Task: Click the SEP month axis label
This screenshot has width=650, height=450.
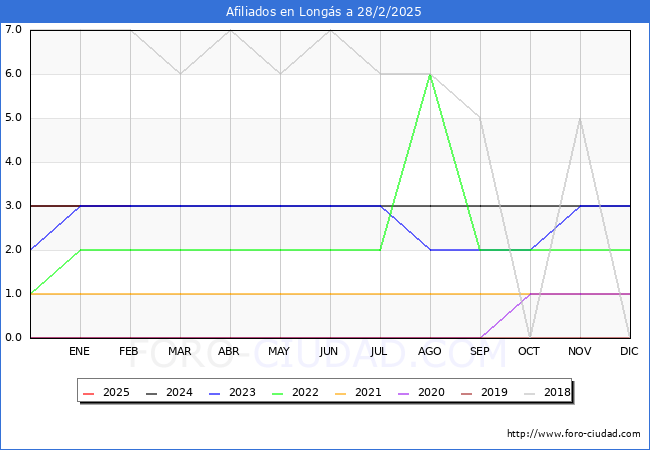Action: click(480, 351)
